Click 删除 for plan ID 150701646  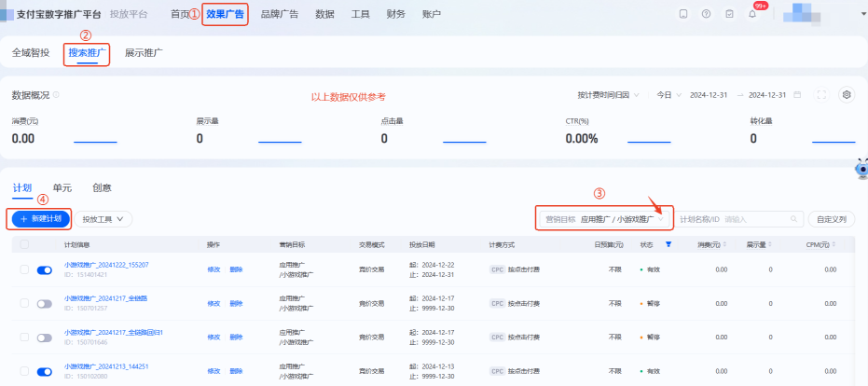[x=237, y=338]
